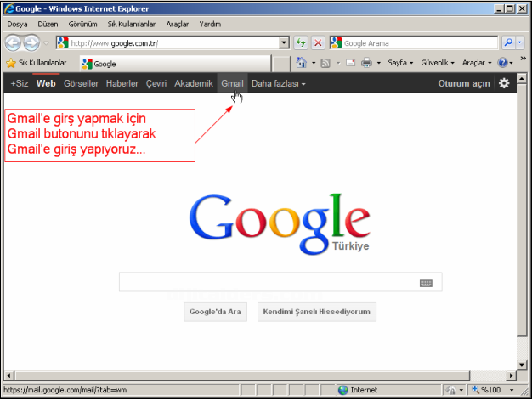Expand the Sayfa dropdown menu
Image resolution: width=532 pixels, height=400 pixels.
400,63
